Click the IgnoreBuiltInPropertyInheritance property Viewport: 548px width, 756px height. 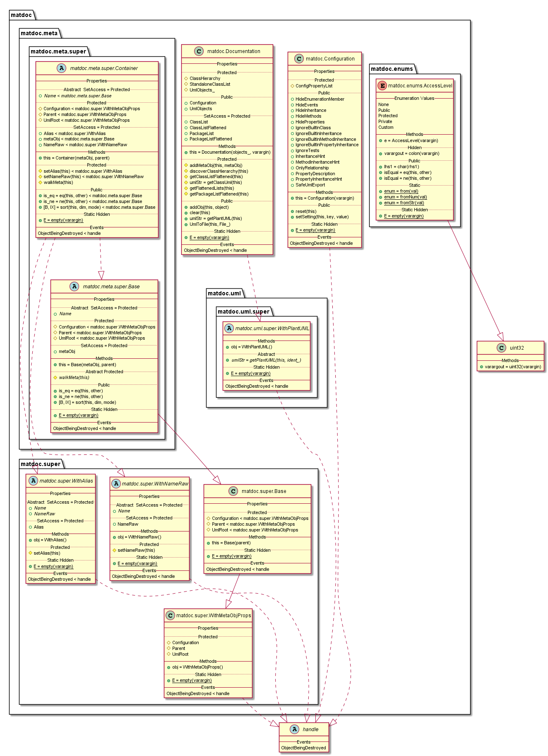coord(327,145)
